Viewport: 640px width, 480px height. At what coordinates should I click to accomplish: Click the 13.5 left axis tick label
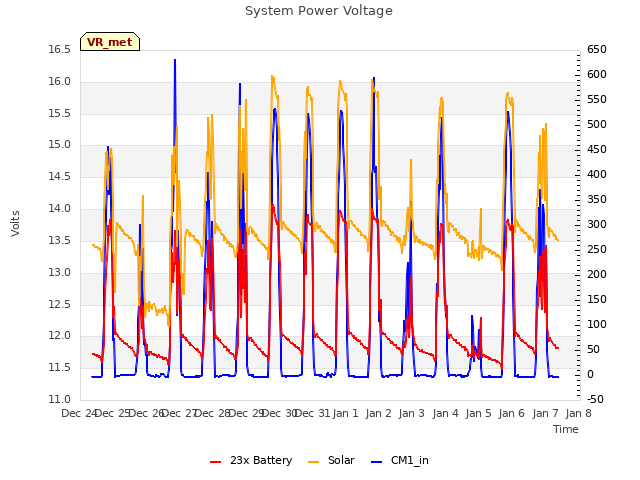click(x=60, y=240)
